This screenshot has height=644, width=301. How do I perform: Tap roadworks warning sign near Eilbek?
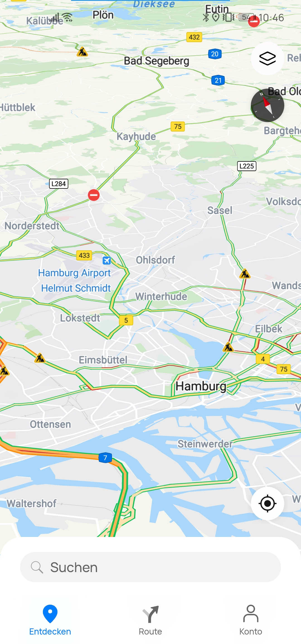228,347
